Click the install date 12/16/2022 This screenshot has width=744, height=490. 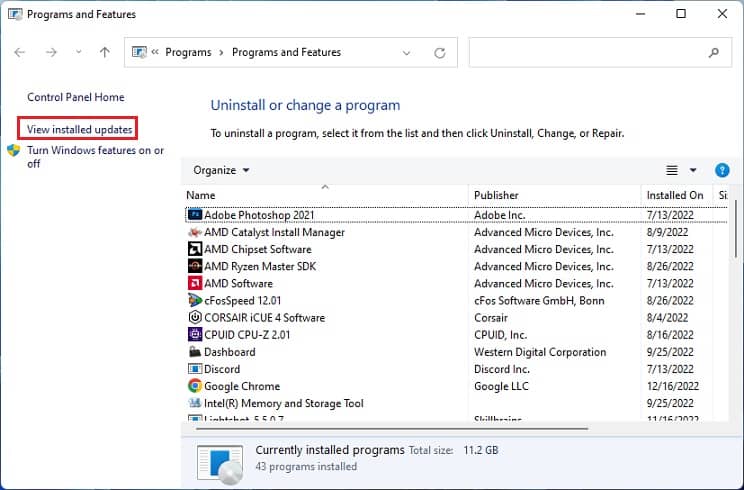tap(673, 386)
